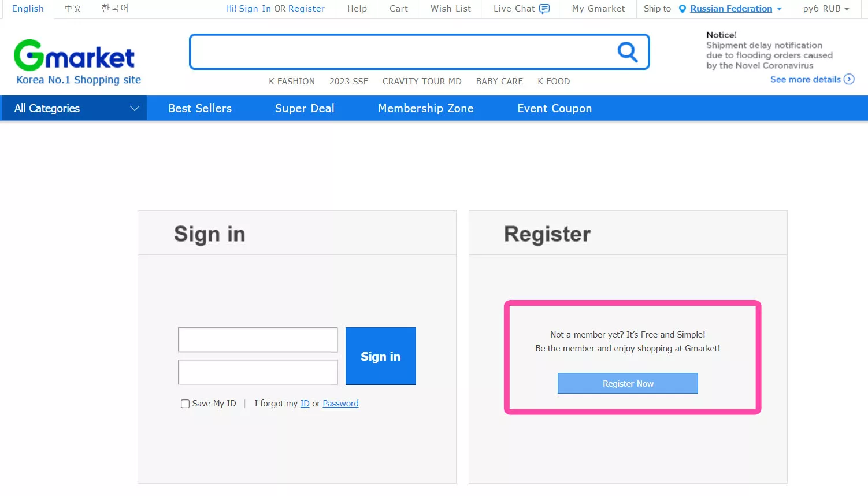Open the Russian Federation country dropdown
This screenshot has height=496, width=868.
click(x=736, y=9)
